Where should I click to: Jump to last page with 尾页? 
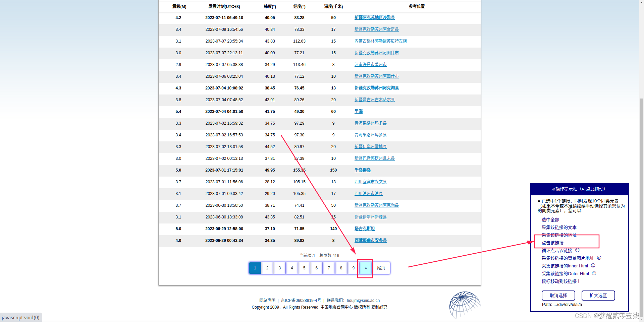pos(381,268)
